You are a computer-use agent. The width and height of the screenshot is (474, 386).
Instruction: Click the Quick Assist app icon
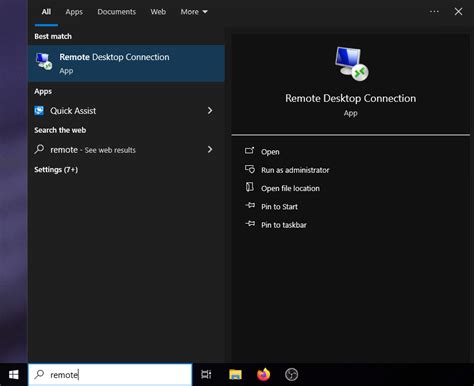click(x=39, y=110)
